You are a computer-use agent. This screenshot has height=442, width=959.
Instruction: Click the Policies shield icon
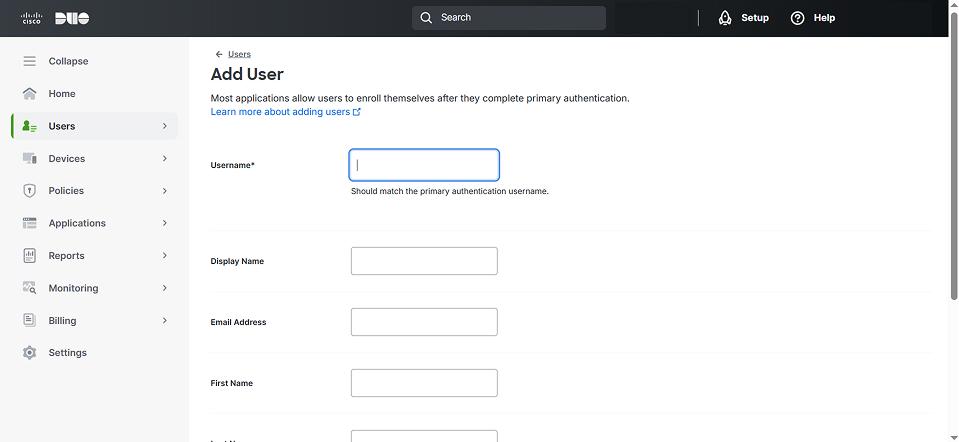[29, 191]
